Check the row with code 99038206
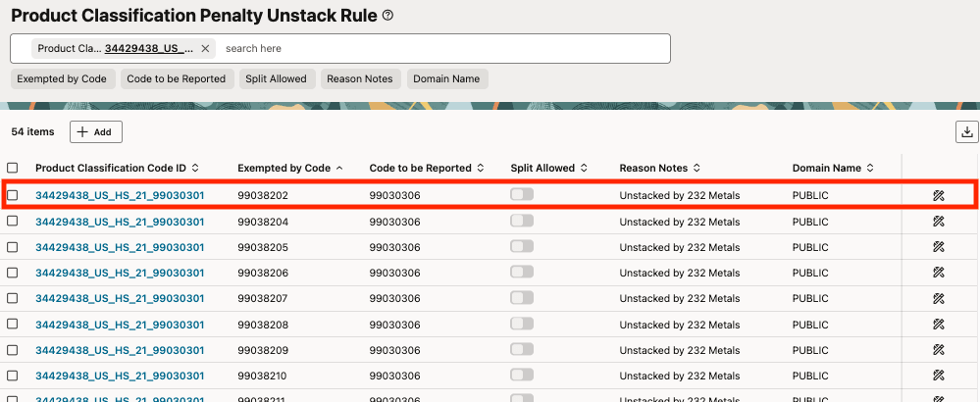 click(x=13, y=273)
